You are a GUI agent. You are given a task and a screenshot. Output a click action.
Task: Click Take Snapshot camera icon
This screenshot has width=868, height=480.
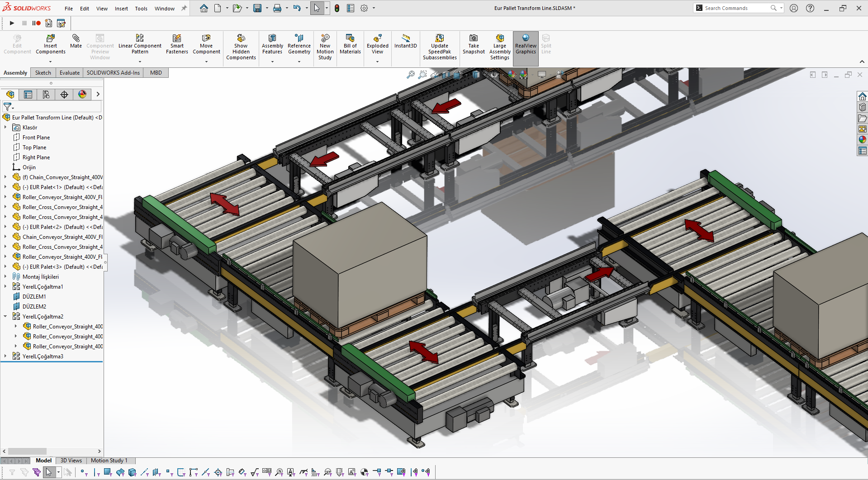coord(474,38)
